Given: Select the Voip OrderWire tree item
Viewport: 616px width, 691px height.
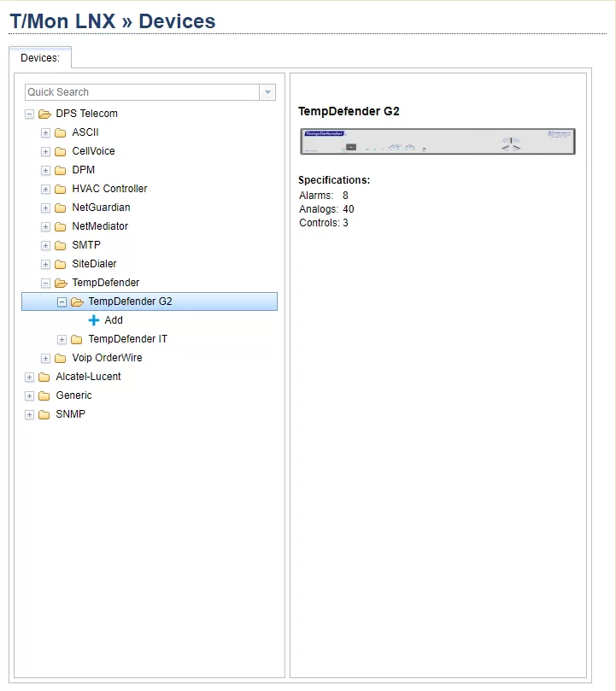Looking at the screenshot, I should [107, 358].
